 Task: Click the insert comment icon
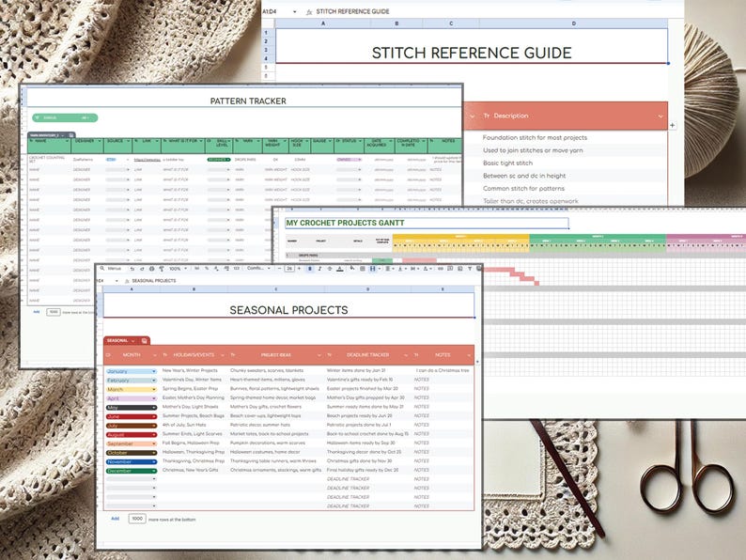[450, 269]
